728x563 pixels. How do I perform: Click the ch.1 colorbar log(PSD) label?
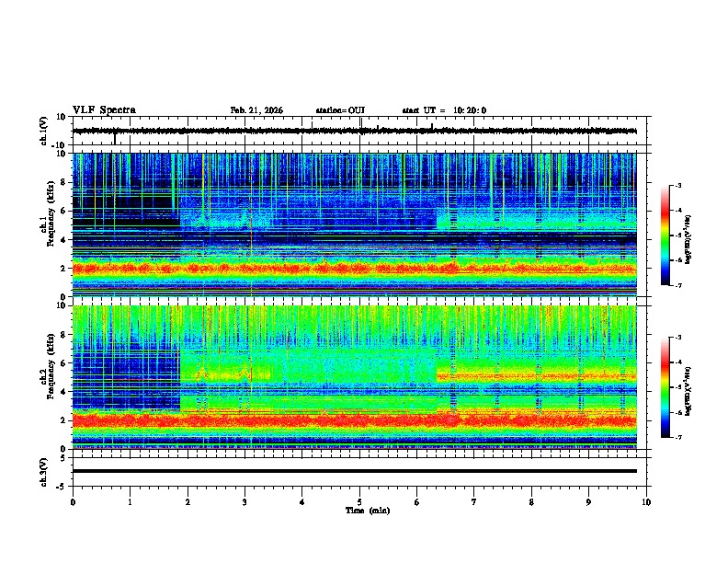pos(688,239)
